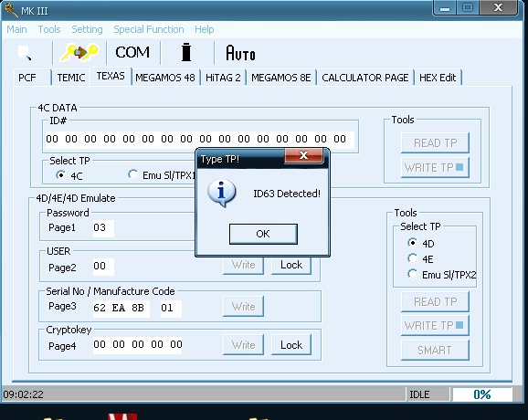
Task: Choose Emu Sl/TPX2 radio option
Action: pyautogui.click(x=412, y=274)
